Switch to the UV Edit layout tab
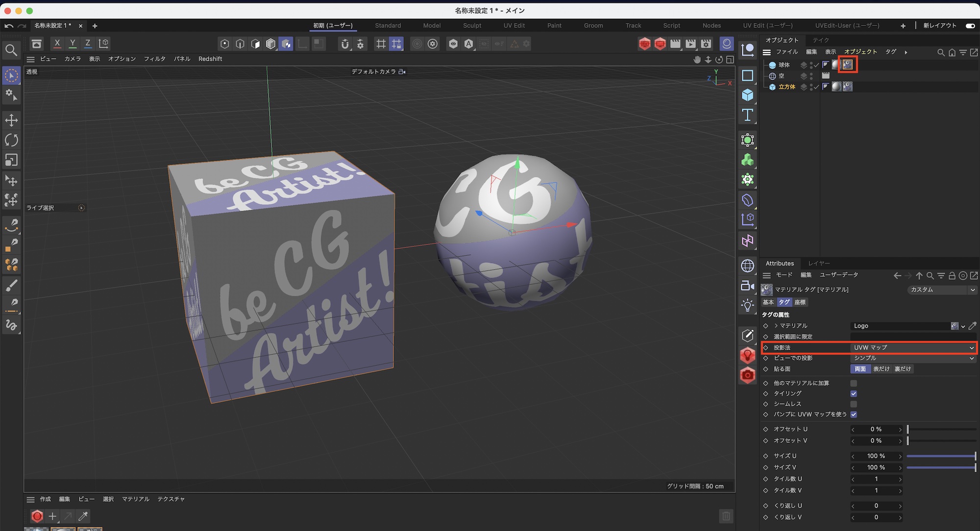 click(514, 25)
